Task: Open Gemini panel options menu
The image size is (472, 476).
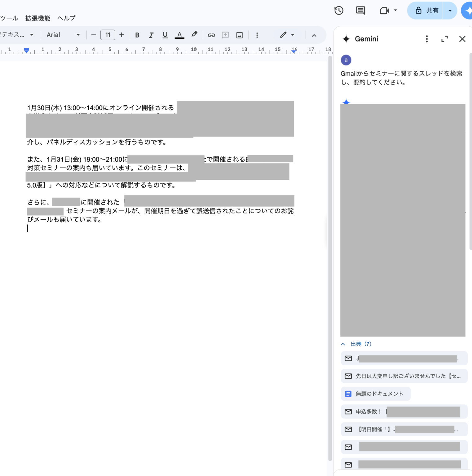Action: point(427,39)
